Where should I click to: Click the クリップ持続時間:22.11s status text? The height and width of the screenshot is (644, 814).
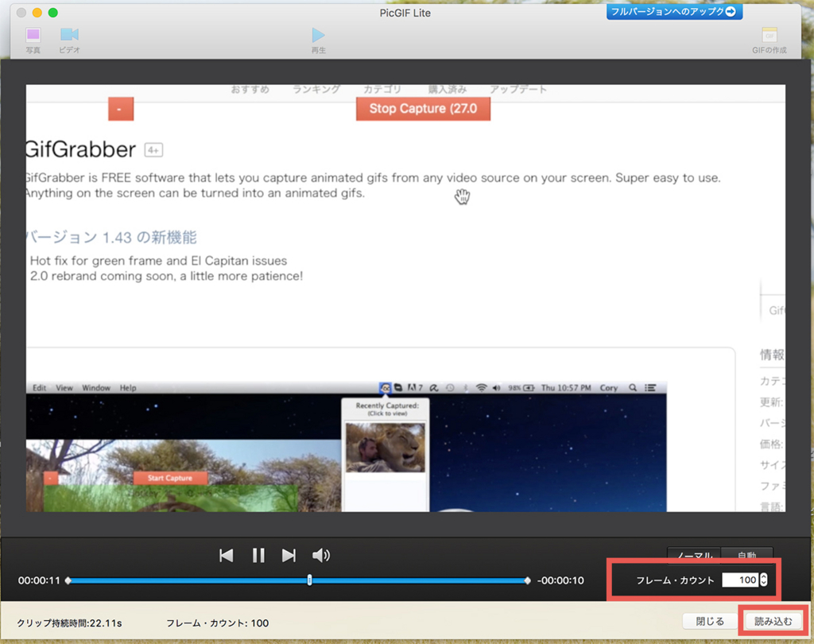[69, 623]
